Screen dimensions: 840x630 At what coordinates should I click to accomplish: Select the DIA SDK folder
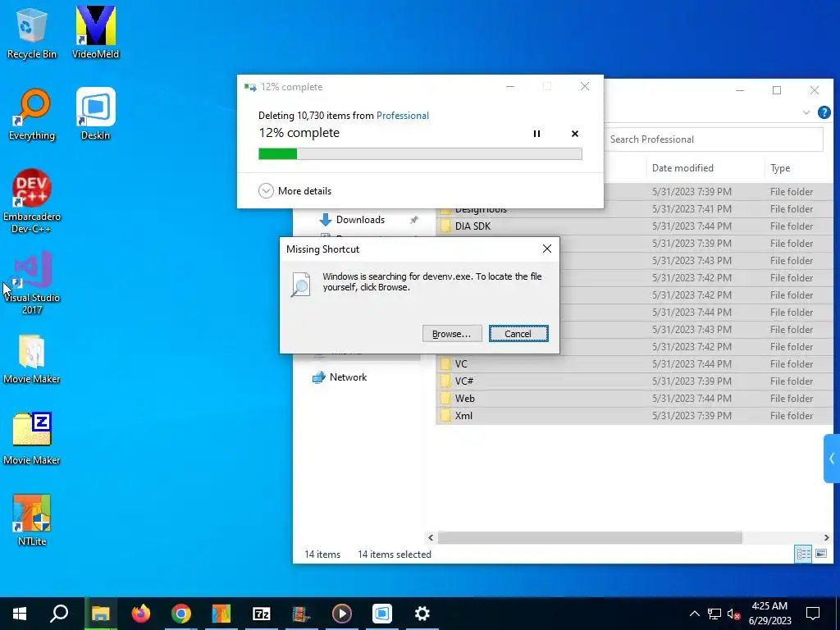(635, 226)
